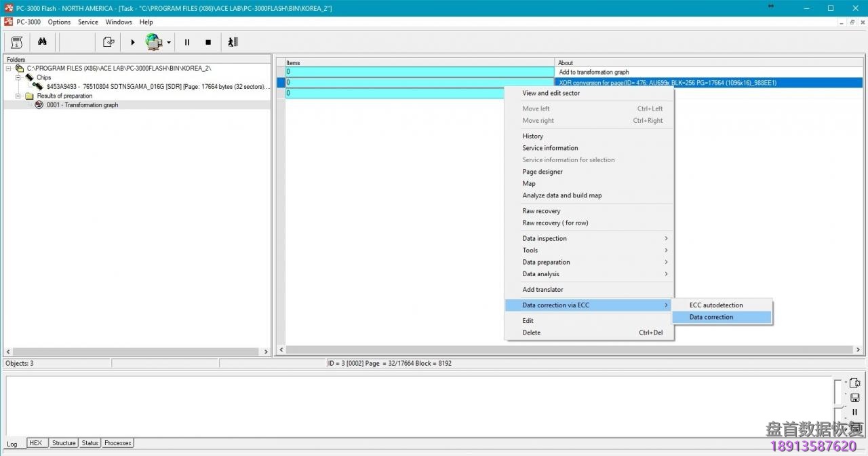868x456 pixels.
Task: Click the document with hand toolbar icon
Action: coord(108,42)
